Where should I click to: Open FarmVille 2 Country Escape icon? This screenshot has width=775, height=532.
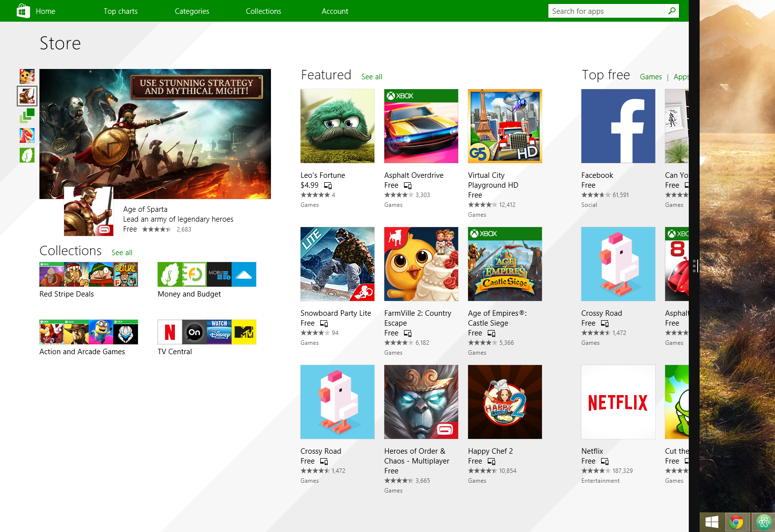pyautogui.click(x=421, y=264)
